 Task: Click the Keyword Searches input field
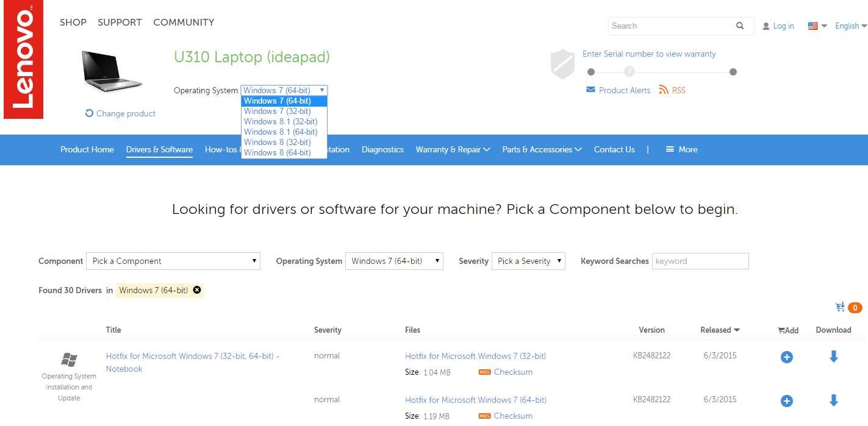pyautogui.click(x=700, y=261)
